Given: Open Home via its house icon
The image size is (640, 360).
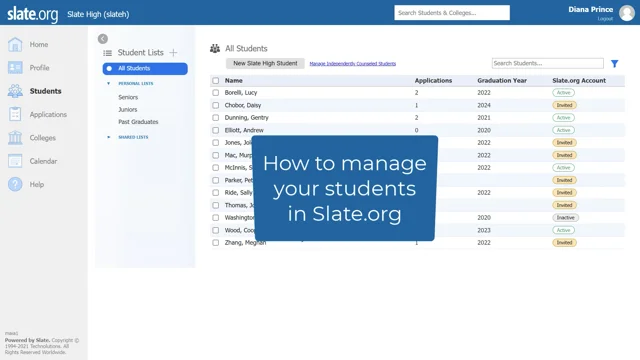Looking at the screenshot, I should (x=15, y=44).
